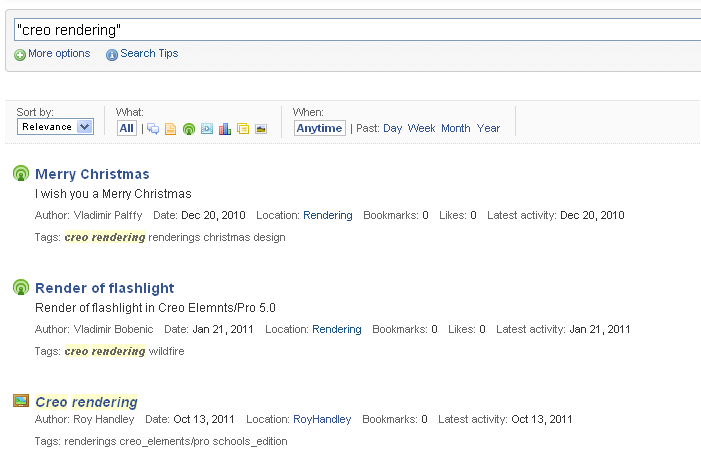Filter results by videos icon
The height and width of the screenshot is (453, 701).
click(x=207, y=129)
